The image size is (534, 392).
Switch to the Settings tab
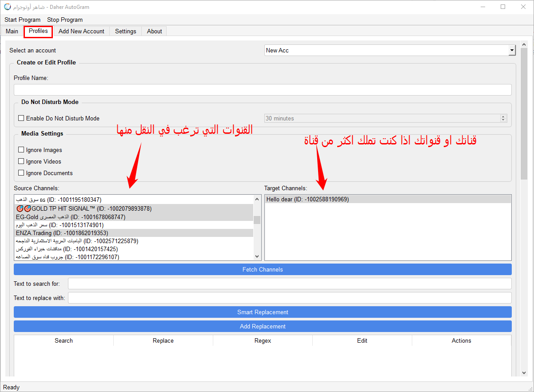tap(125, 31)
